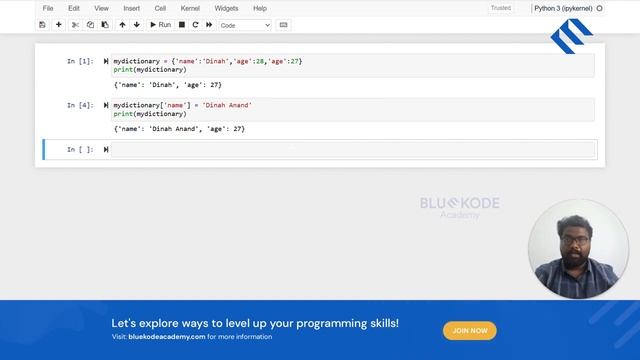Click the presenter webcam thumbnail
This screenshot has height=360, width=640.
pos(578,249)
